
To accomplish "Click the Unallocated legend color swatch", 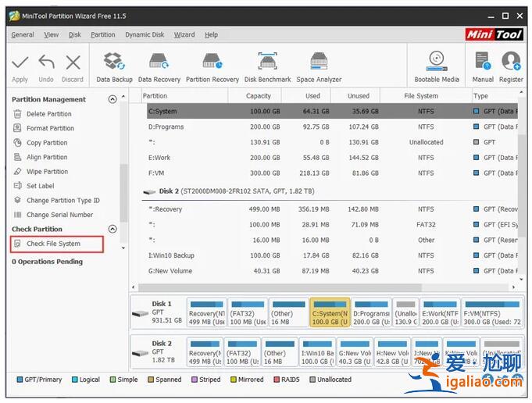I will tap(313, 380).
